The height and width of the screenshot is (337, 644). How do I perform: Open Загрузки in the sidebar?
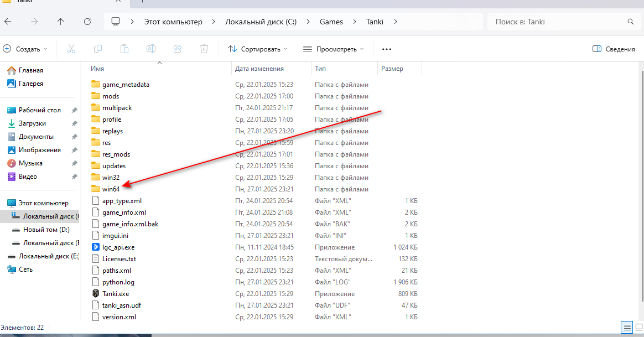[32, 123]
